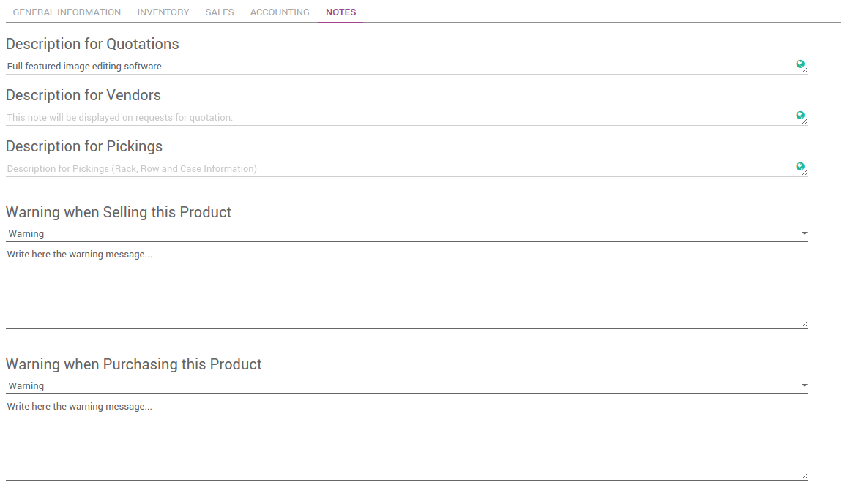Open the Inventory tab
842x504 pixels.
coord(163,12)
